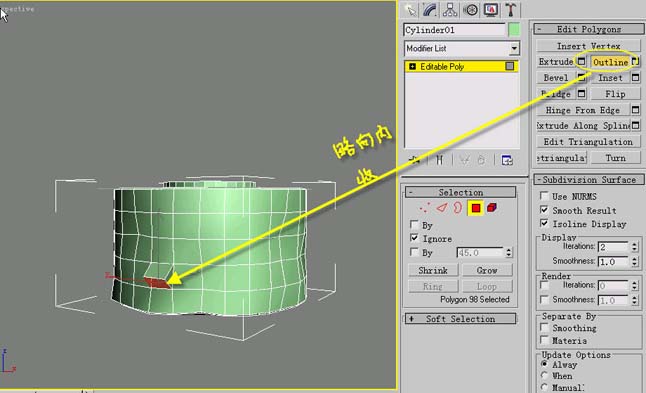
Task: Open the Motion command panel tab
Action: pos(470,9)
